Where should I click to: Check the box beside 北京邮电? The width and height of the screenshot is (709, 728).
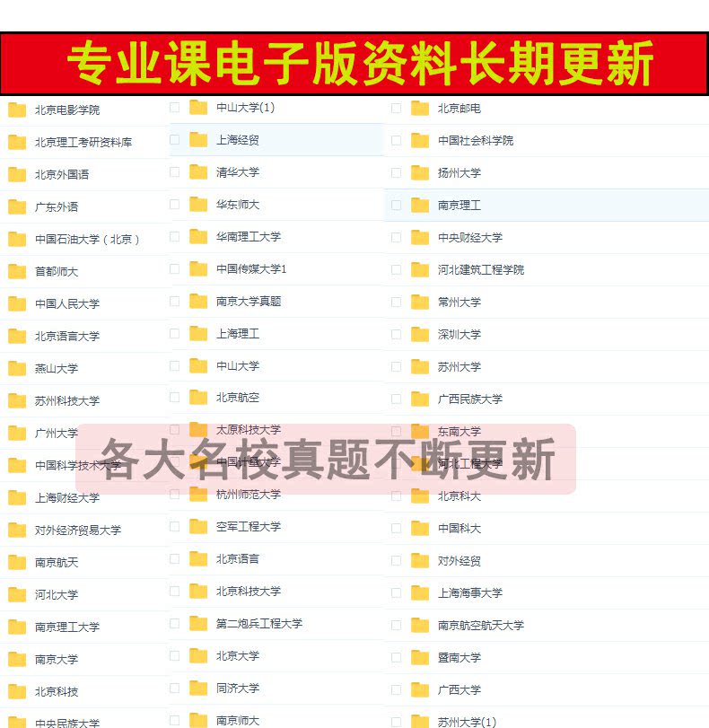(396, 109)
